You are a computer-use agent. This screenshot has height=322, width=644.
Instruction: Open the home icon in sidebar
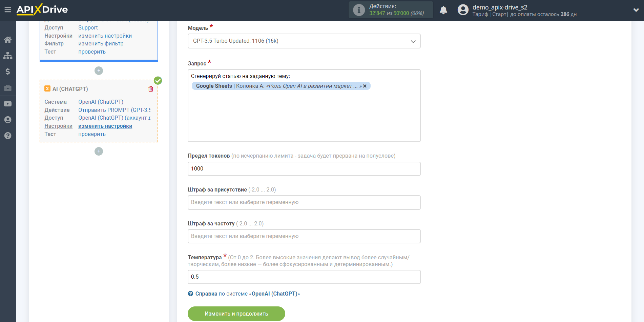[8, 40]
